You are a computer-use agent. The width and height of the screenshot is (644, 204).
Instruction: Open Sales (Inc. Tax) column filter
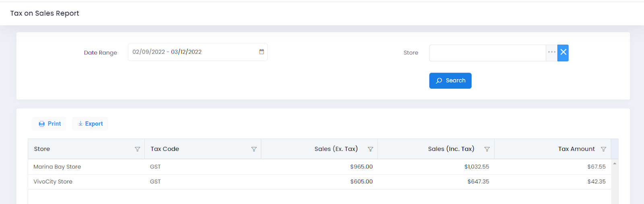[487, 149]
